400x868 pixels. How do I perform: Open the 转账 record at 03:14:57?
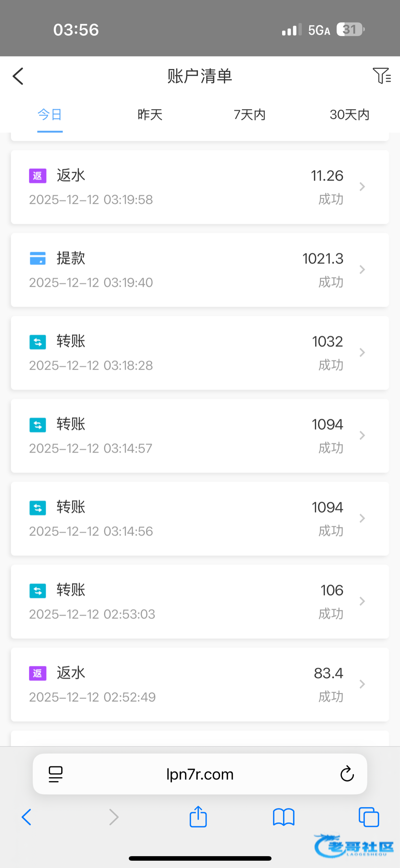pyautogui.click(x=200, y=435)
